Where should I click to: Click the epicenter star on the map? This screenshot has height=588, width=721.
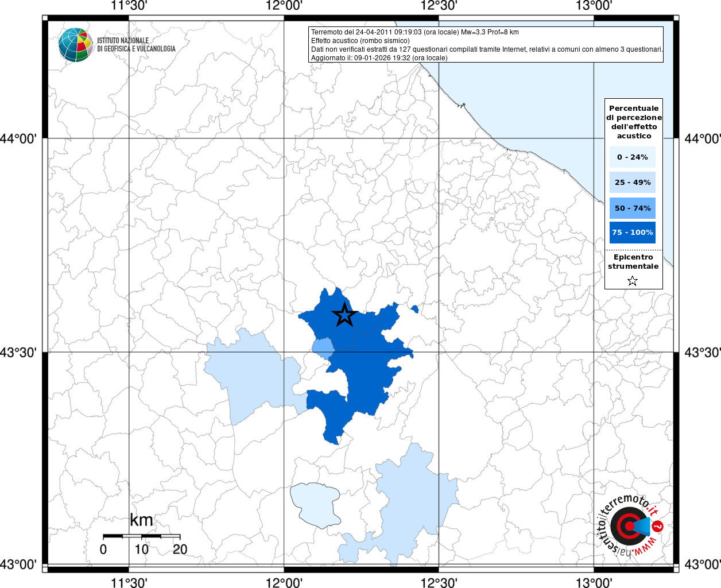click(x=344, y=315)
